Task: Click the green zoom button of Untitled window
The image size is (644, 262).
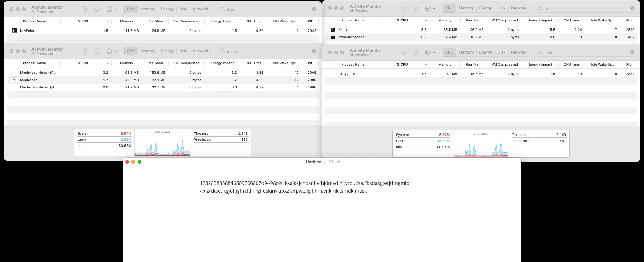Action: 139,162
